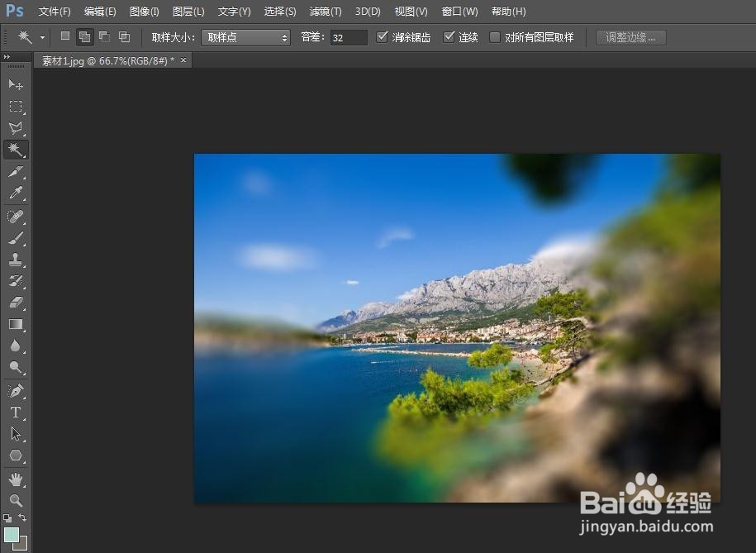Toggle the 消除锯齿 anti-alias checkbox
Screen dimensions: 756x553
(x=382, y=36)
